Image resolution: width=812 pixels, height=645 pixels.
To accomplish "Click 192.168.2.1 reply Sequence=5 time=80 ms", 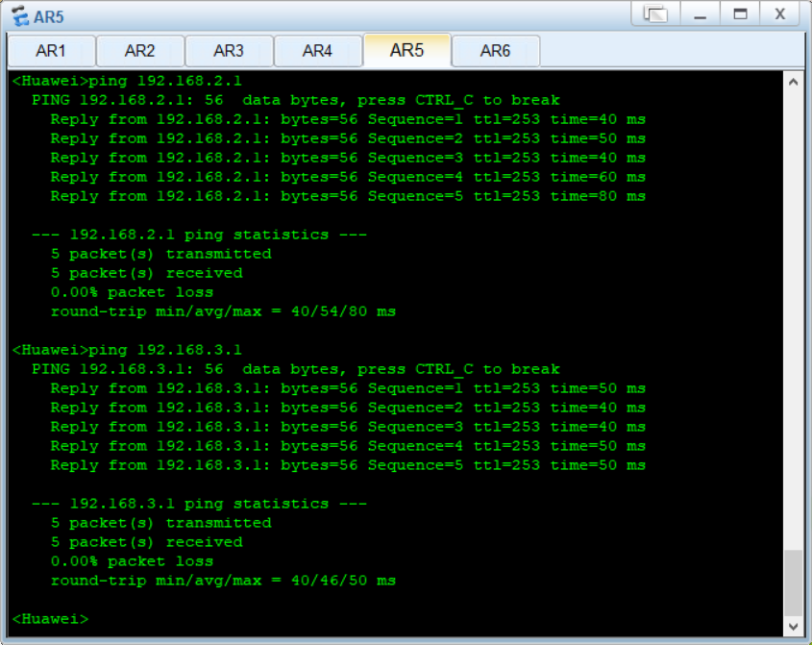I will (x=348, y=196).
